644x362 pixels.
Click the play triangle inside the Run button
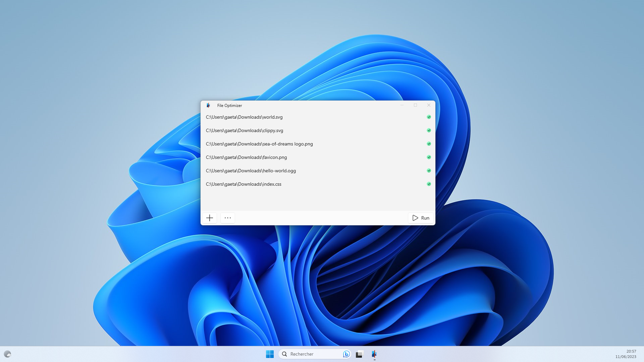coord(415,218)
